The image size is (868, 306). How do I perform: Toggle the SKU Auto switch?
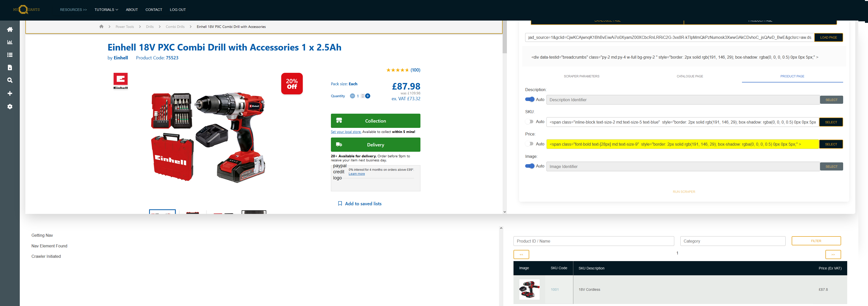tap(530, 122)
